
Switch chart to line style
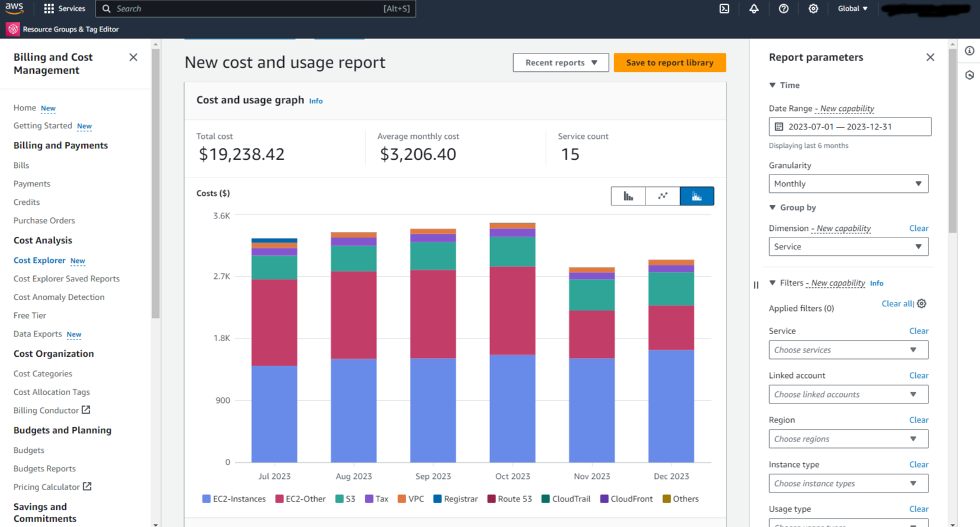point(662,196)
